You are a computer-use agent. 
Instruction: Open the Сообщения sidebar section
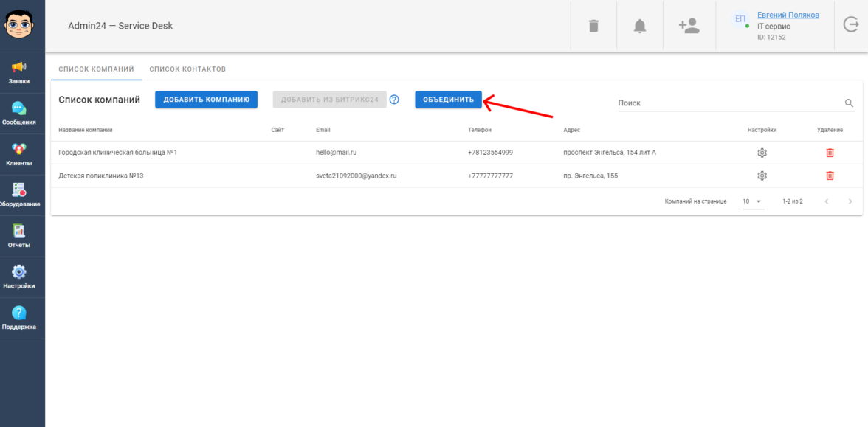(19, 113)
